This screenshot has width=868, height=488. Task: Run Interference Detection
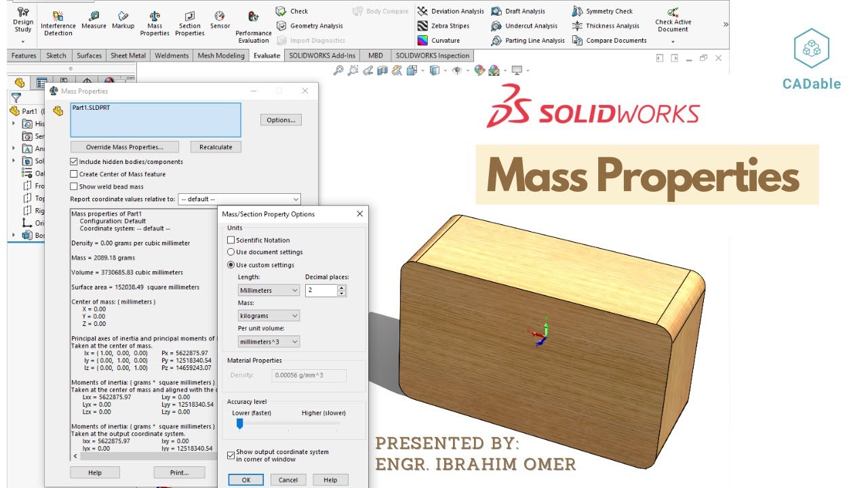tap(57, 20)
